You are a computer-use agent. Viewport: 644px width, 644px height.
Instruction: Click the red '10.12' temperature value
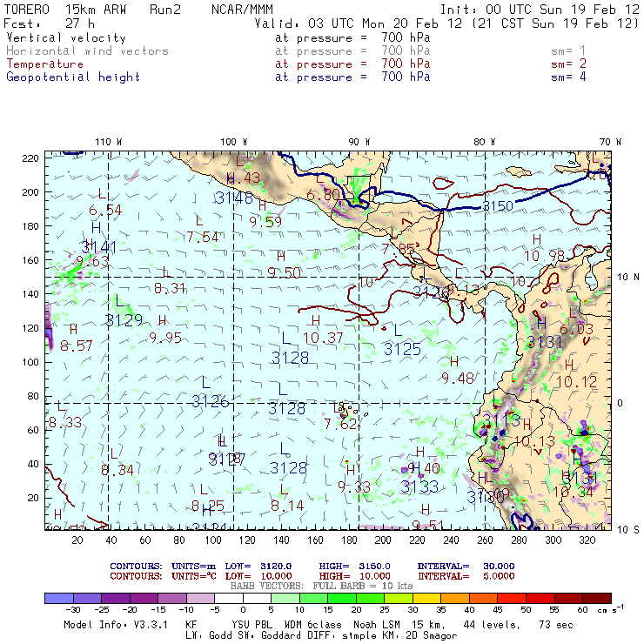tap(577, 382)
